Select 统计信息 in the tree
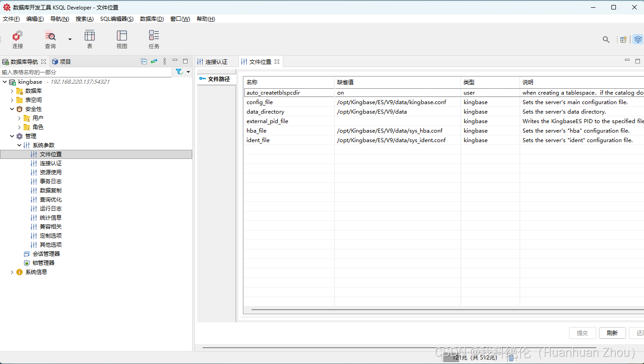644x364 pixels. pyautogui.click(x=50, y=218)
